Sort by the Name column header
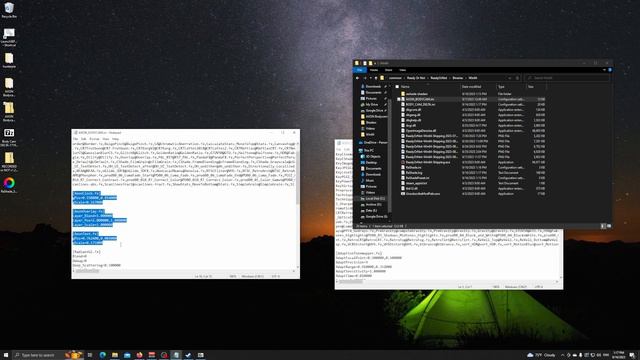The image size is (640, 360). (x=405, y=87)
